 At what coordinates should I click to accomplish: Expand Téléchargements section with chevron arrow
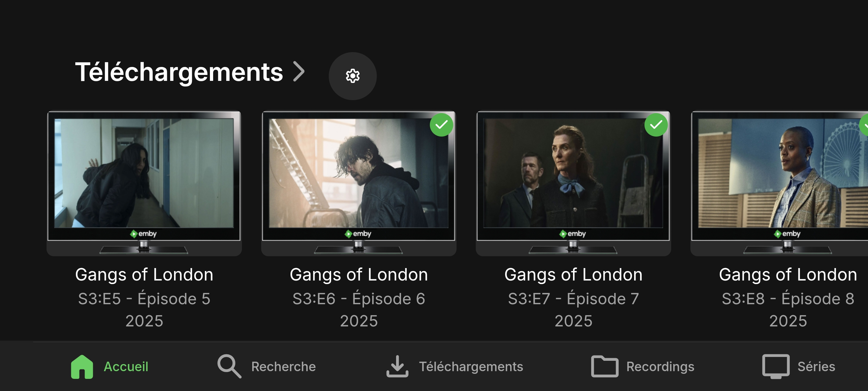[299, 71]
